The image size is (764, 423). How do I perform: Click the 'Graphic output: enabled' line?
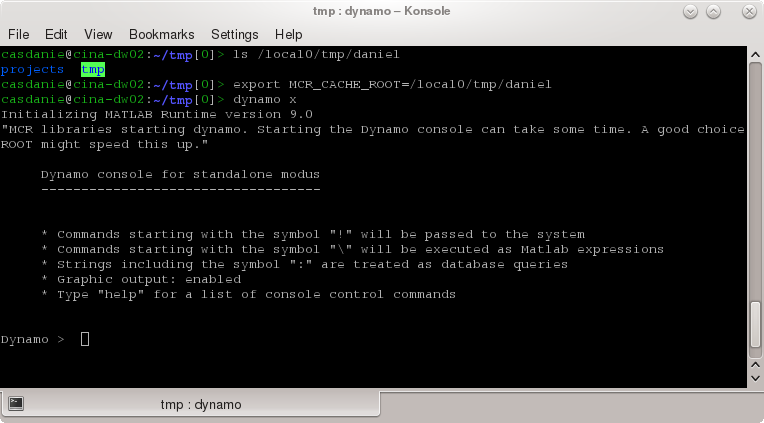149,280
